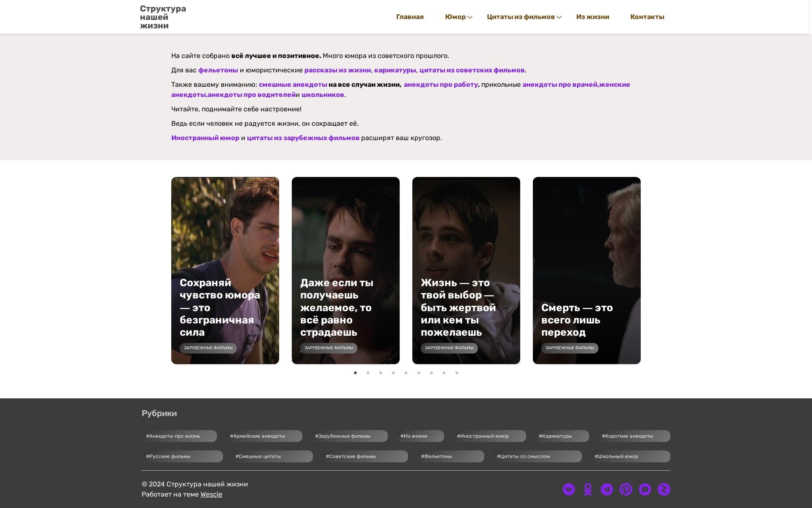
Task: Follow the Wescle theme link
Action: click(211, 494)
